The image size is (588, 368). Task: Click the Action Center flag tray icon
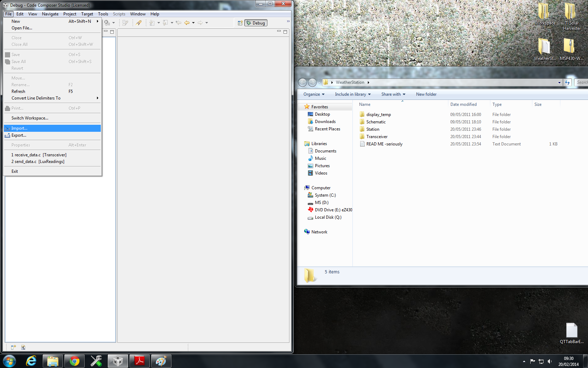tap(532, 361)
